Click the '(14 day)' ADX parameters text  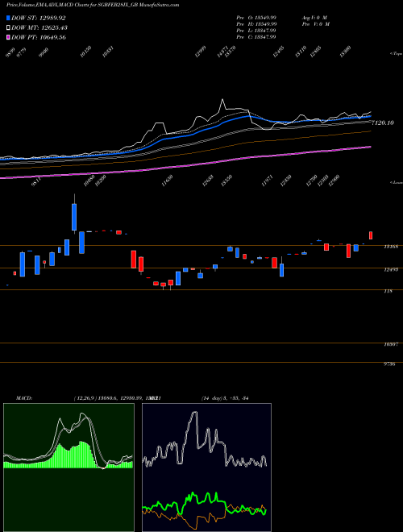point(212,398)
